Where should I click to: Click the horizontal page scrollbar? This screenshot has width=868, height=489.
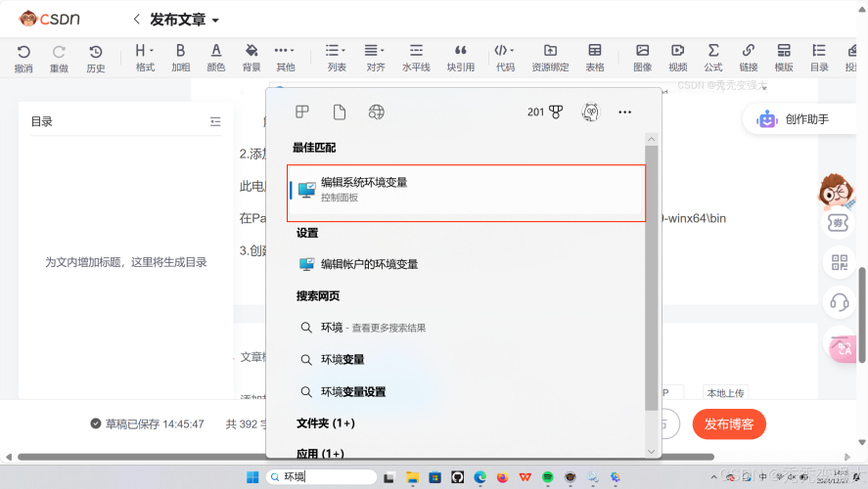365,457
